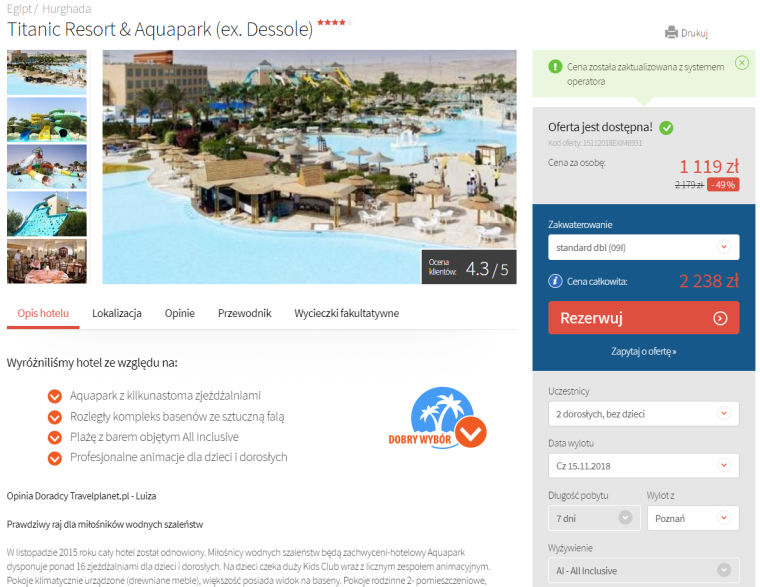Screen dimensions: 760x587
Task: Click the arrow icon in Rezerwuj button
Action: (x=720, y=318)
